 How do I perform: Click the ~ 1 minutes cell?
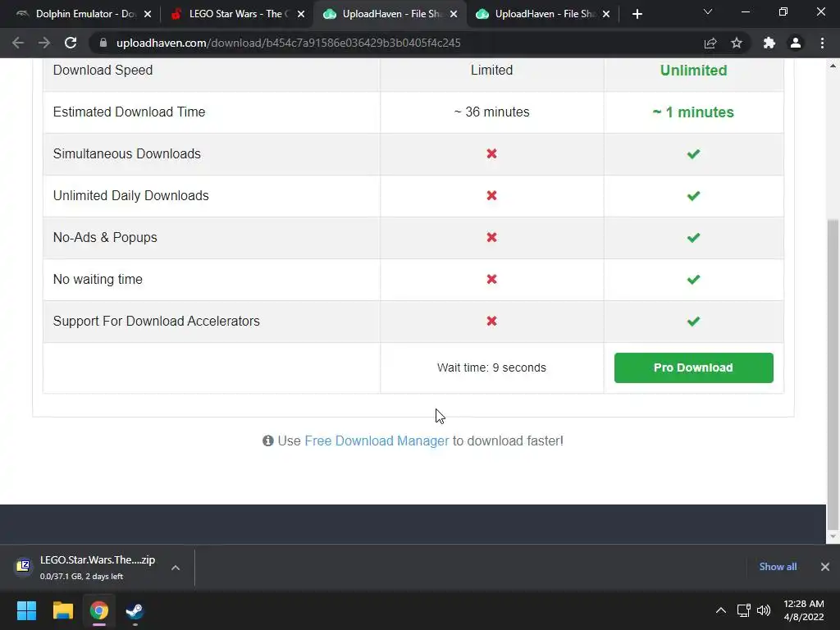(693, 112)
